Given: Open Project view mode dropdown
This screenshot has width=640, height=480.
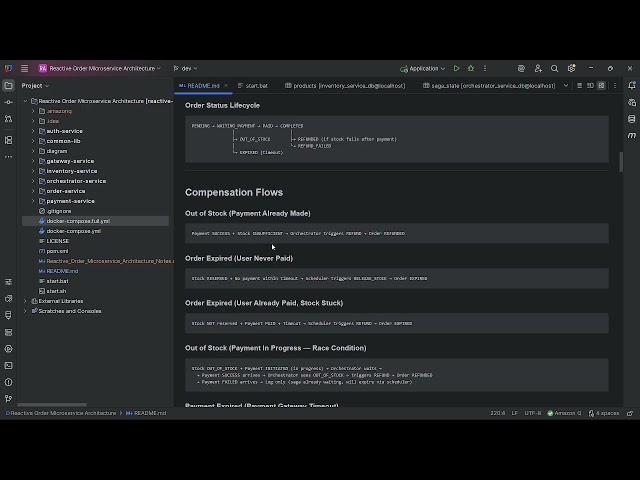Looking at the screenshot, I should 35,86.
